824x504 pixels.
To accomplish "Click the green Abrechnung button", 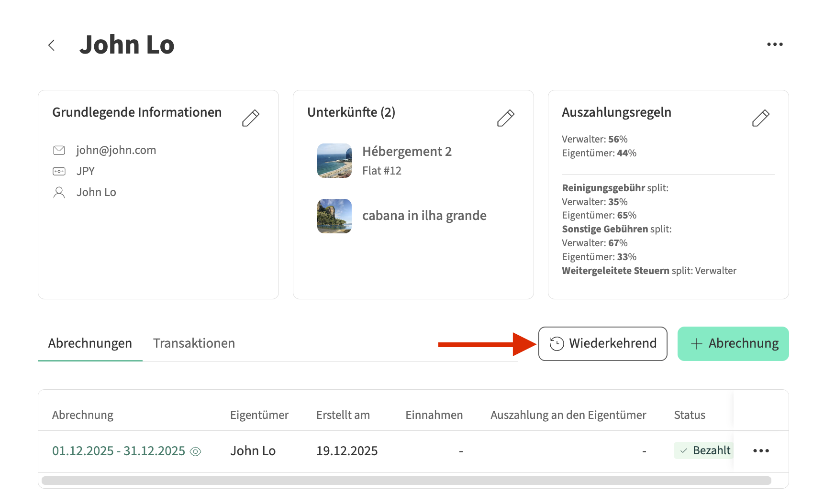I will coord(733,344).
